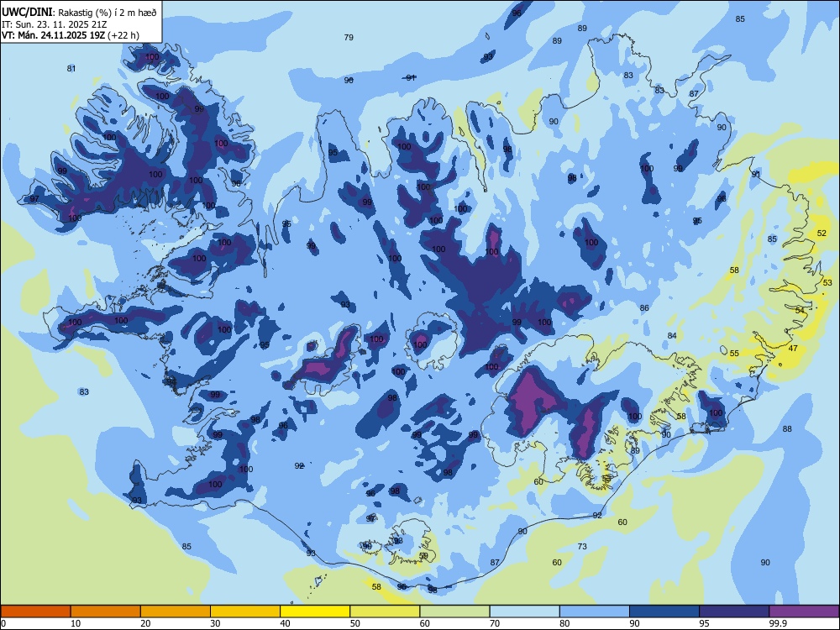Click the 'VT: Mán. 24.11.2025 19Z (+22 h)' line
Screen dimensions: 840x630
(x=71, y=35)
